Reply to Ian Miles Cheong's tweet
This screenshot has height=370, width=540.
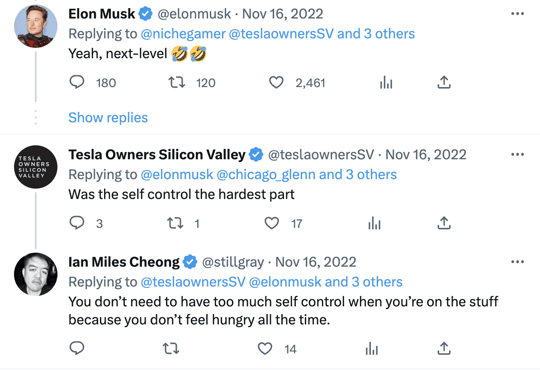click(x=77, y=348)
